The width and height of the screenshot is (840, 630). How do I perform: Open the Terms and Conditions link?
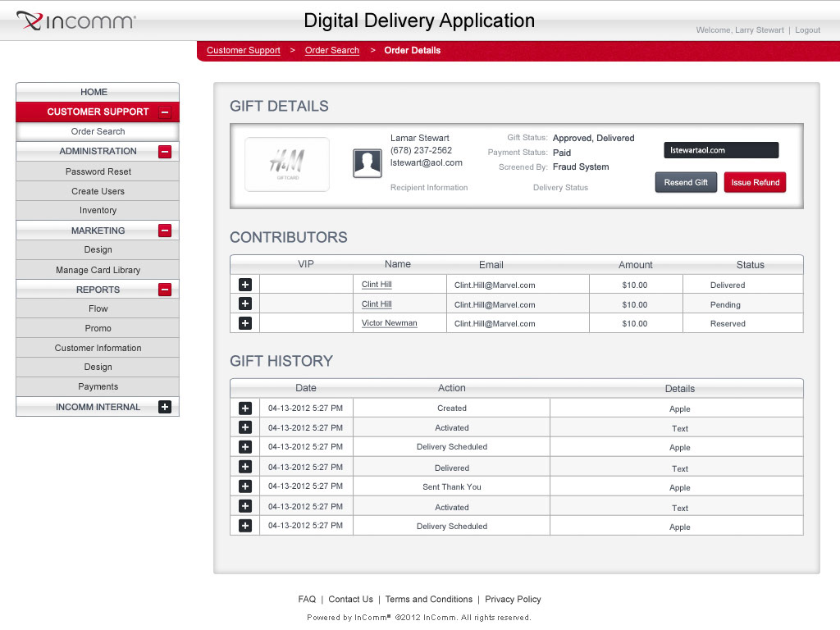click(428, 599)
